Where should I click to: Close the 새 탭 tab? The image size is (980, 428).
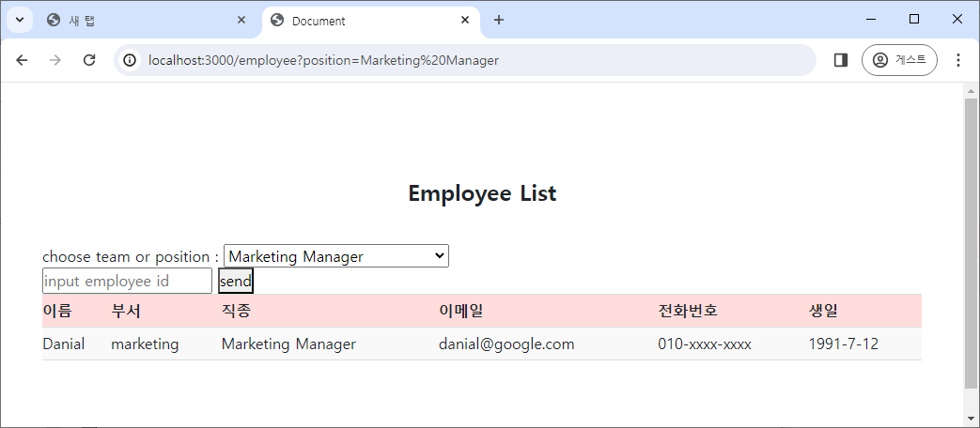[x=241, y=20]
